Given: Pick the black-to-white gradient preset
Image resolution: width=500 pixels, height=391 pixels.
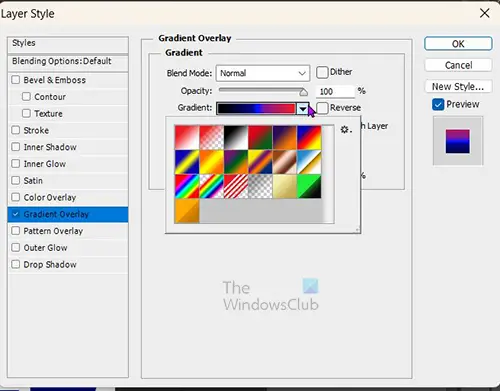Looking at the screenshot, I should pos(236,137).
